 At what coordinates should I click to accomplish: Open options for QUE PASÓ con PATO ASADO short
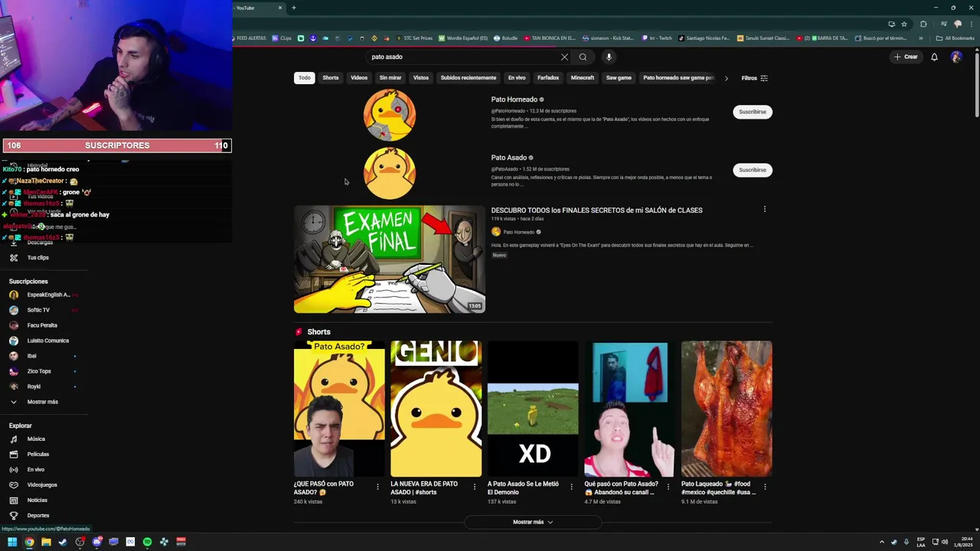coord(377,487)
